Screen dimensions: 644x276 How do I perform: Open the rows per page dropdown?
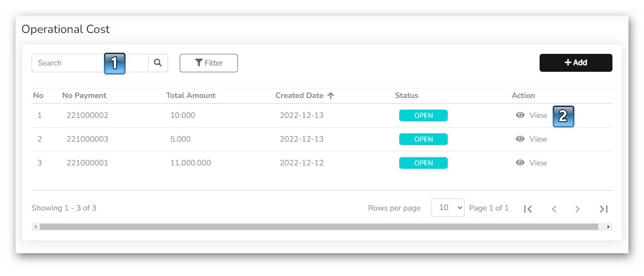coord(447,208)
